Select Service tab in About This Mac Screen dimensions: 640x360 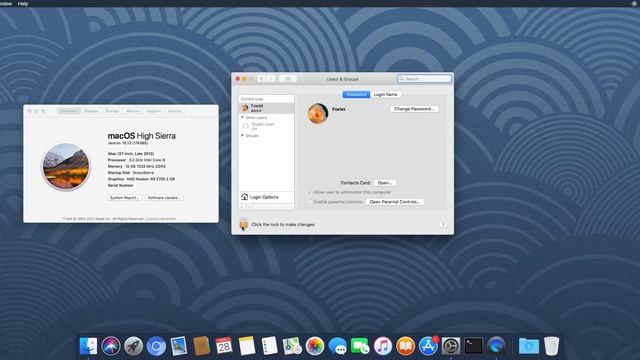coord(175,111)
